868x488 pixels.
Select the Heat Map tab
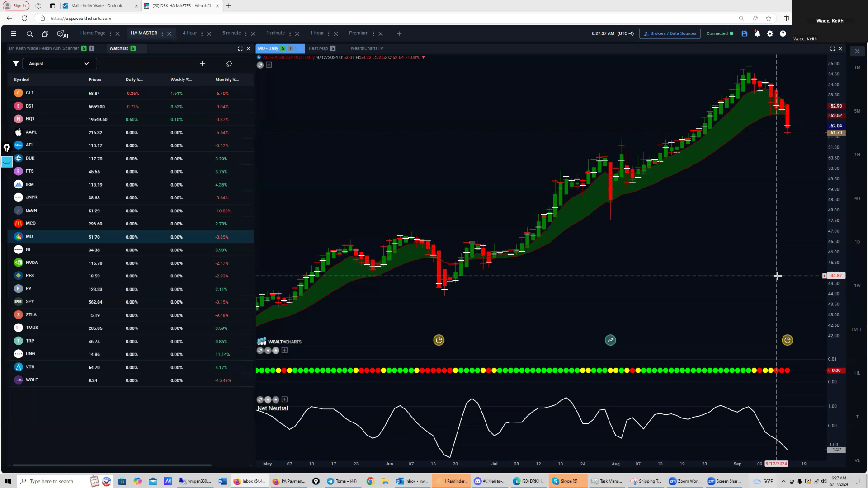coord(318,48)
